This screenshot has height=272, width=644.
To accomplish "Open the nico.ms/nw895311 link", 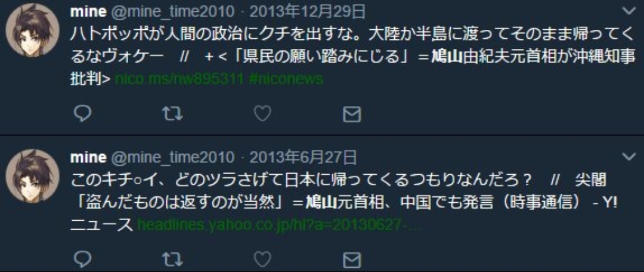I will (179, 79).
